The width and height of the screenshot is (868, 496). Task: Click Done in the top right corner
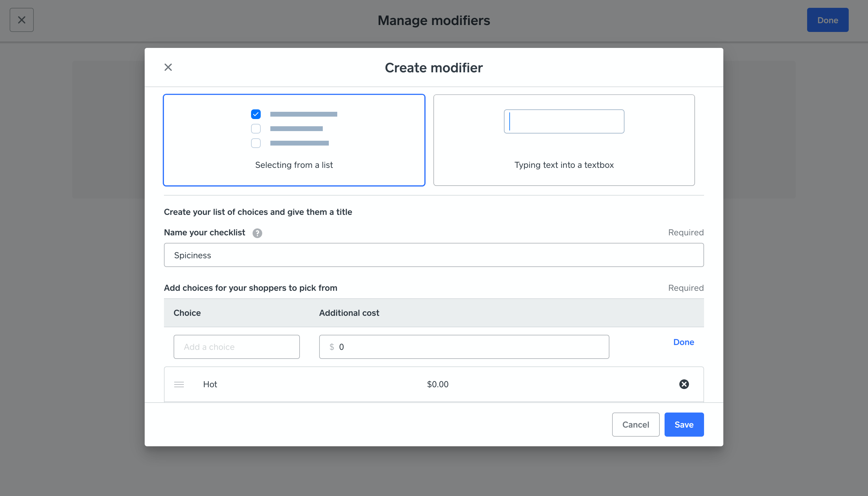[827, 20]
